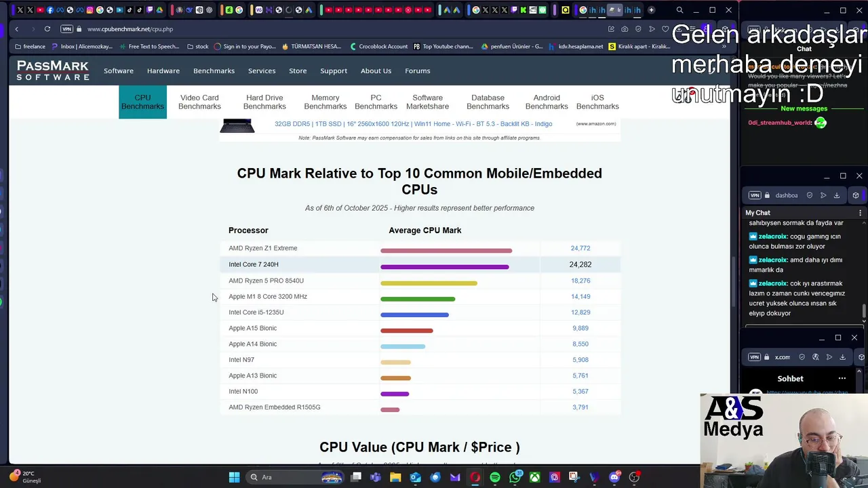Switch to Video Card Benchmarks tab

pyautogui.click(x=199, y=102)
